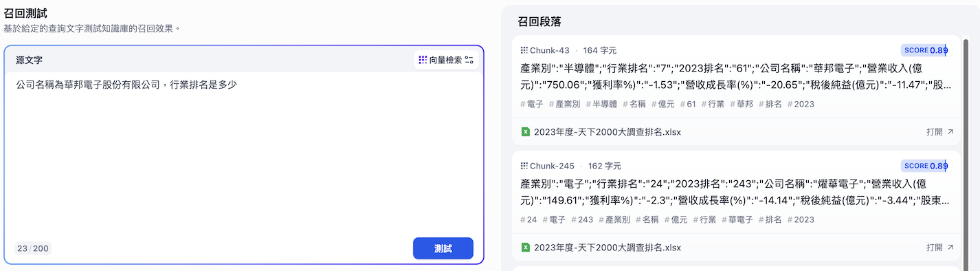The image size is (980, 271).
Task: Click the 向量檢索 grid icon
Action: click(x=423, y=60)
